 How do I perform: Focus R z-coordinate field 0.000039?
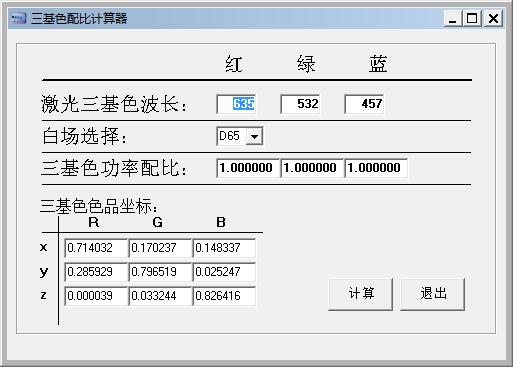point(96,296)
